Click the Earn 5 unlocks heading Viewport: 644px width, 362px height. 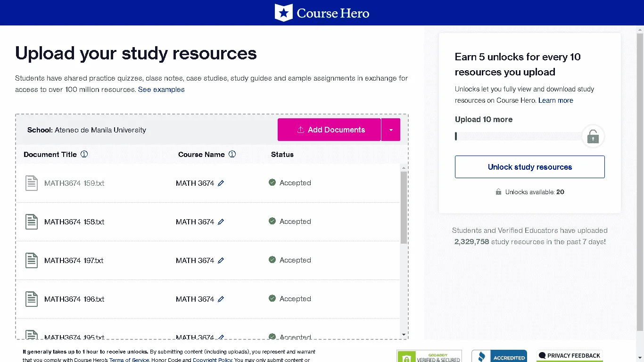click(518, 65)
